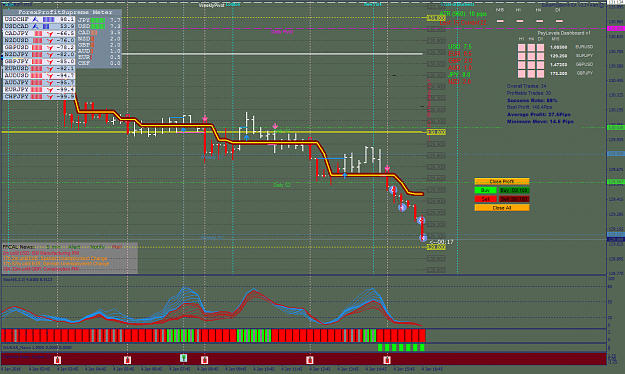The height and width of the screenshot is (374, 625).
Task: Click the Construction PMI news line
Action: 41,269
